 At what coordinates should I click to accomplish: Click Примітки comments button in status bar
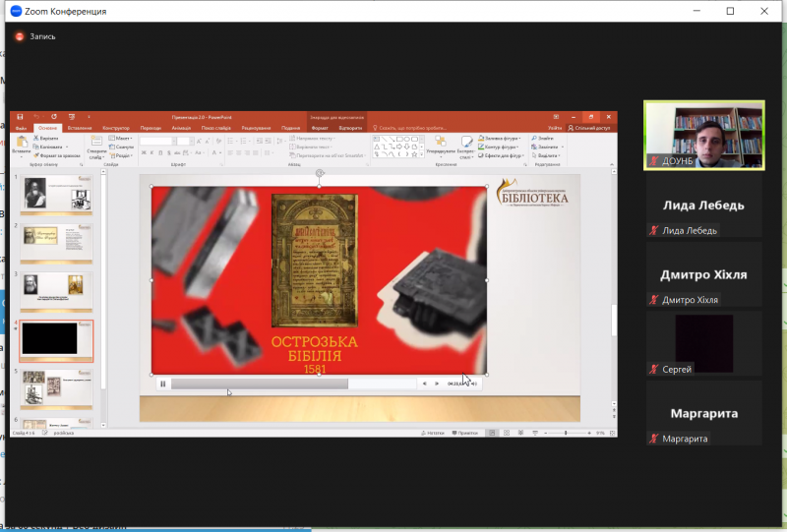pyautogui.click(x=464, y=433)
